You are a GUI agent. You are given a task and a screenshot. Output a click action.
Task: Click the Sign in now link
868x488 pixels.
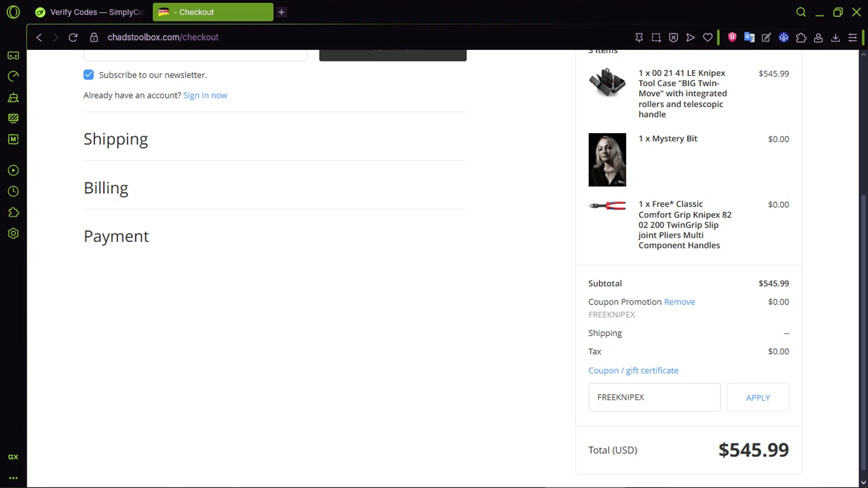pyautogui.click(x=205, y=96)
